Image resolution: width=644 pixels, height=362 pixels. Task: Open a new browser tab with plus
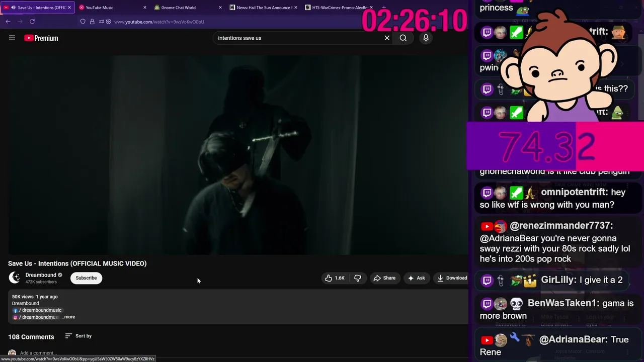point(384,8)
